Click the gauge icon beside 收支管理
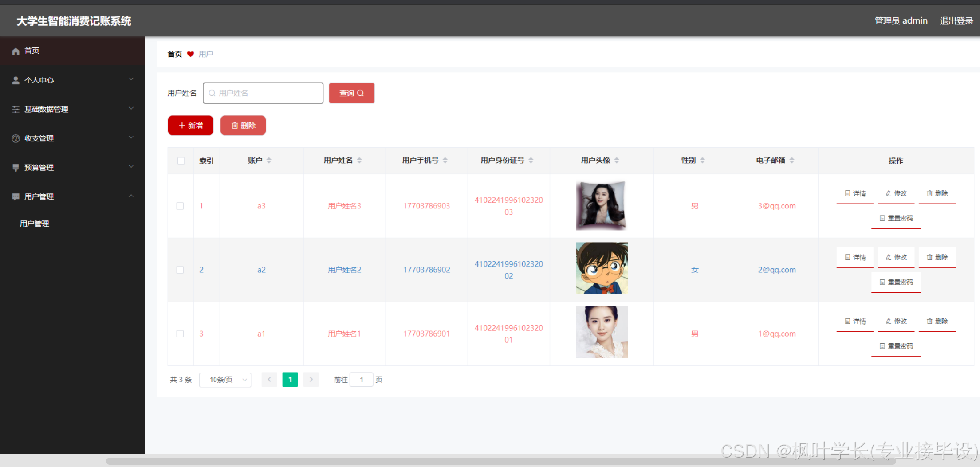 [x=16, y=138]
